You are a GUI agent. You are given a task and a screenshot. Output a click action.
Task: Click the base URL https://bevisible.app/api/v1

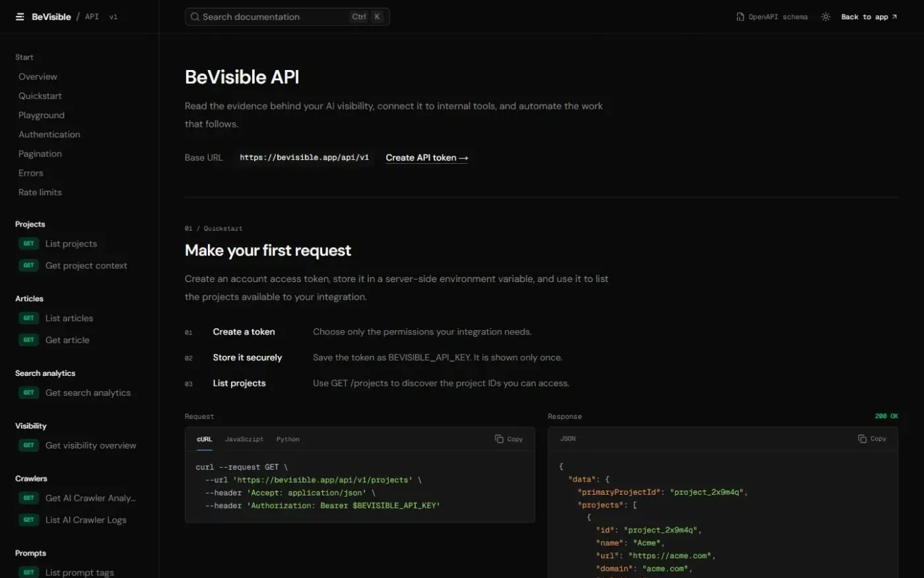click(x=304, y=158)
